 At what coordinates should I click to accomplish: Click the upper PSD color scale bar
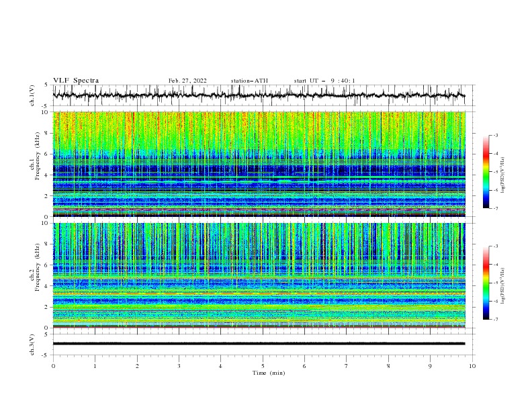point(486,172)
